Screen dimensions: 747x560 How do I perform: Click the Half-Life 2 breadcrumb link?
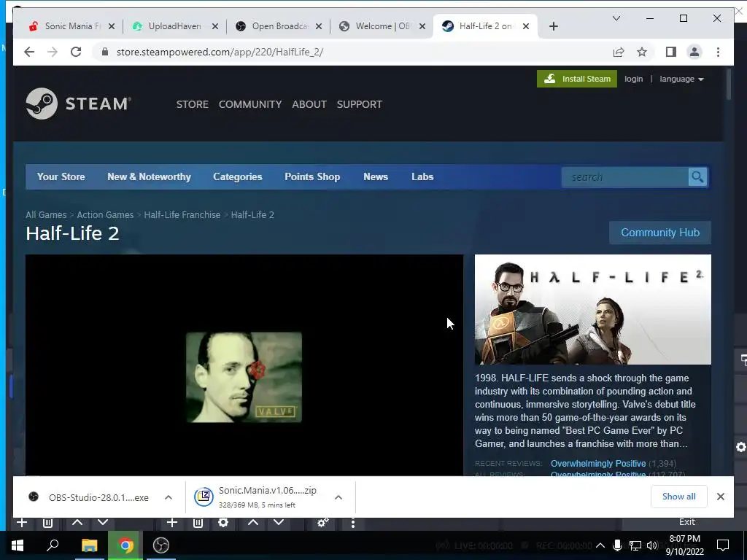[x=252, y=215]
